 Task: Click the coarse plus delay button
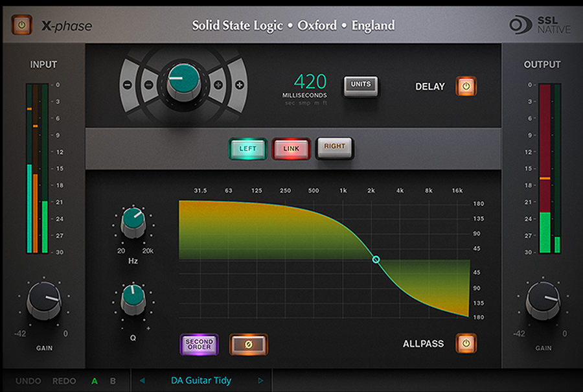[240, 85]
